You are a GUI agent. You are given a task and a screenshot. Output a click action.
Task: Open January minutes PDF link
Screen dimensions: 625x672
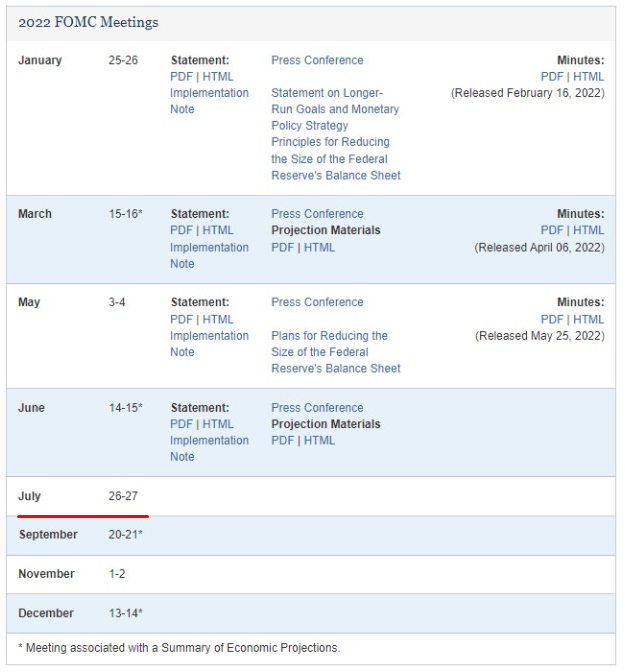click(552, 77)
